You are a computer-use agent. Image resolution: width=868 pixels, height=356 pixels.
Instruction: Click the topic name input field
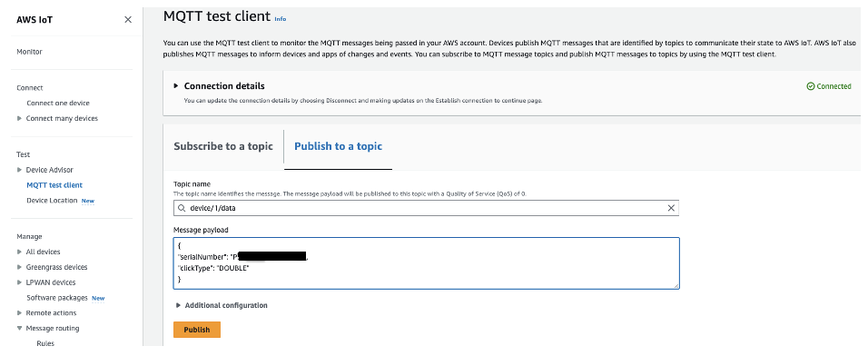point(426,208)
